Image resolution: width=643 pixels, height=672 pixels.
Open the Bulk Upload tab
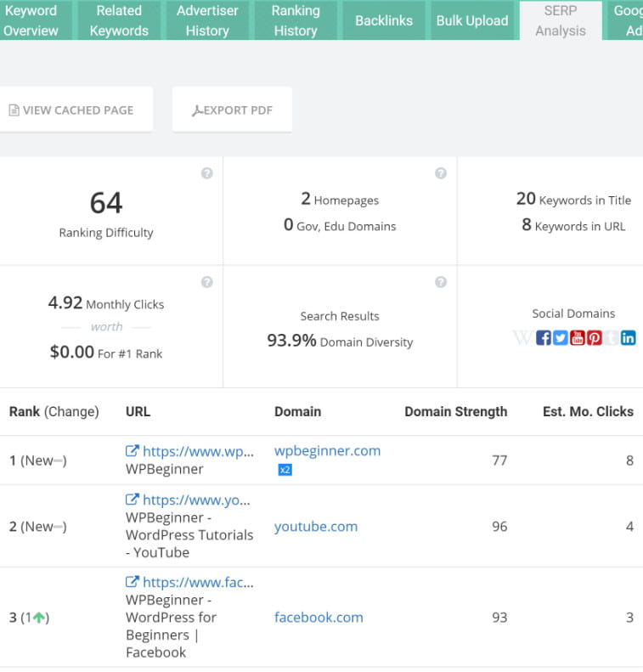[x=472, y=20]
